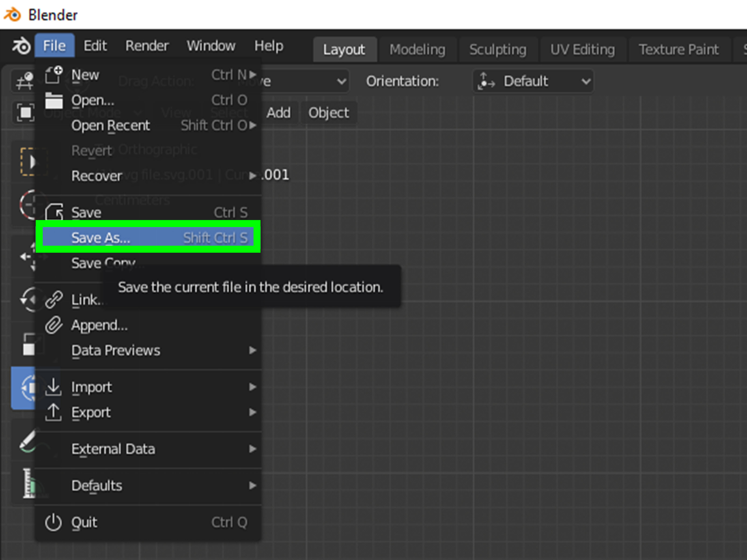Open the Orientation Default dropdown
The image size is (747, 560).
click(533, 81)
